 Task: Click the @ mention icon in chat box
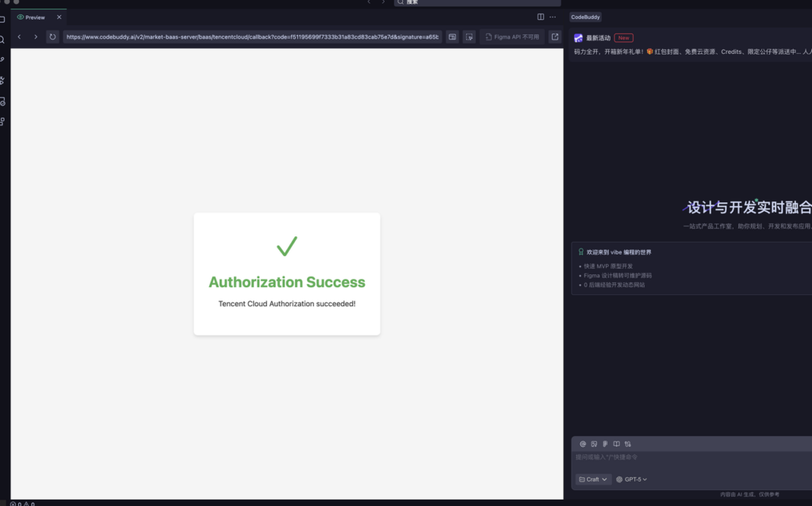coord(583,443)
